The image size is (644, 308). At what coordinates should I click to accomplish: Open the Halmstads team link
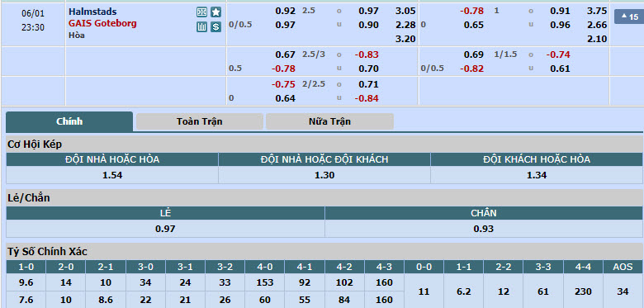click(x=92, y=12)
